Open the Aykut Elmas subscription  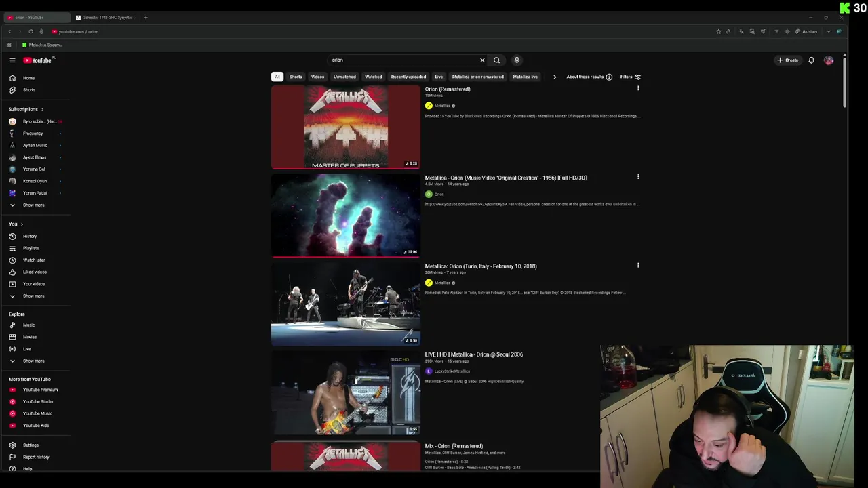coord(35,157)
